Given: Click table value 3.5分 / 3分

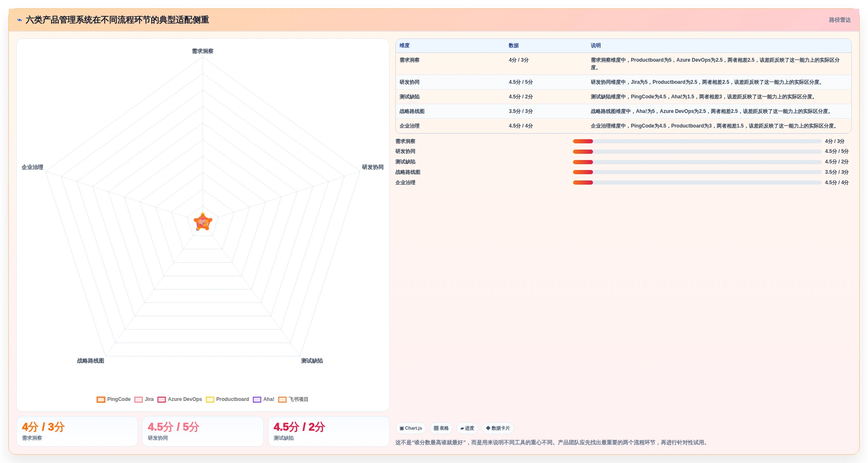Looking at the screenshot, I should [x=521, y=111].
